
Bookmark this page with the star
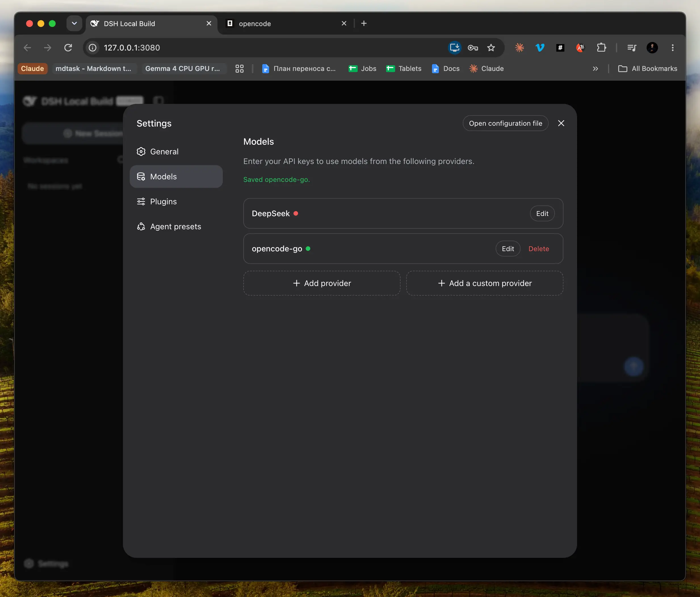pos(491,48)
